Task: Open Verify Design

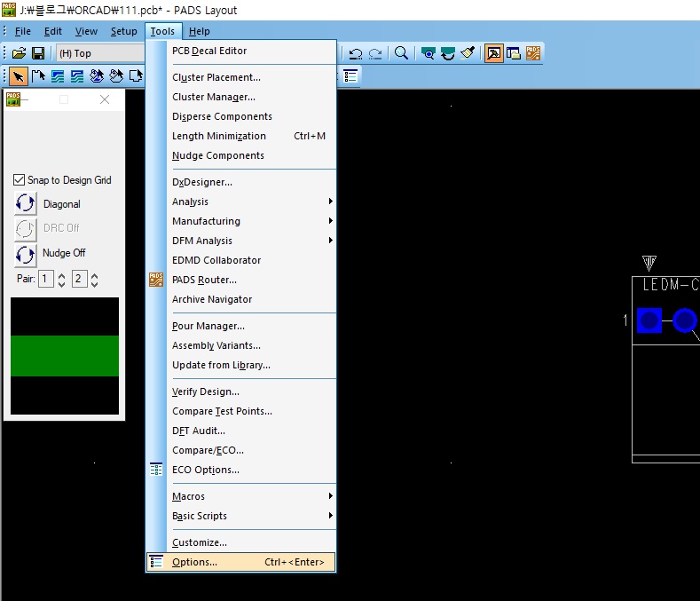Action: click(253, 391)
